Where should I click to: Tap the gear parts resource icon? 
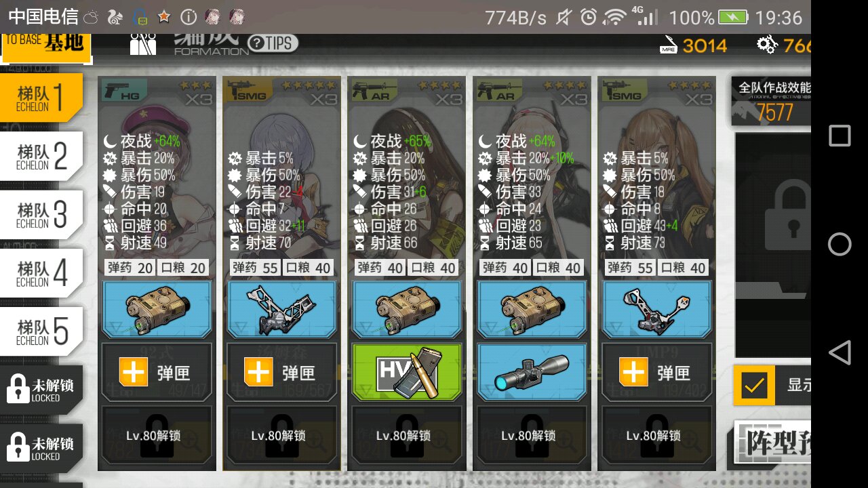point(767,45)
